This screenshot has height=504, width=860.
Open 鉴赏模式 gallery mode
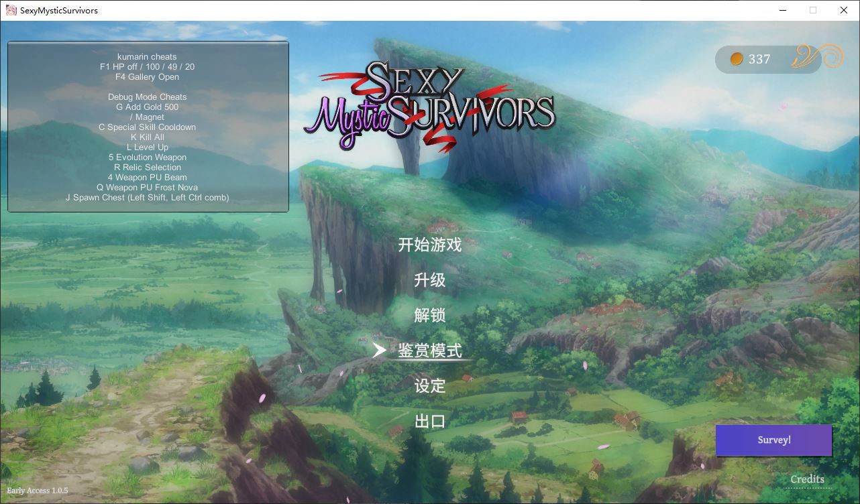[x=430, y=351]
